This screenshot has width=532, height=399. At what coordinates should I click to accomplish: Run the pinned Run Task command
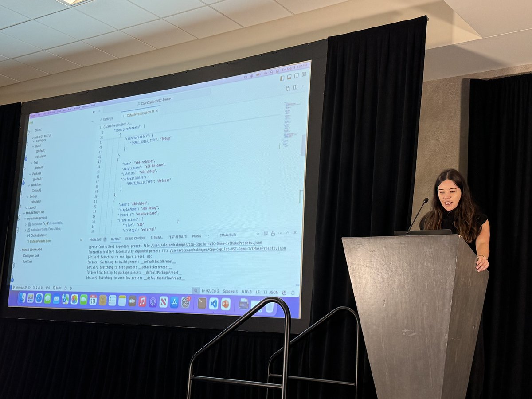27,262
